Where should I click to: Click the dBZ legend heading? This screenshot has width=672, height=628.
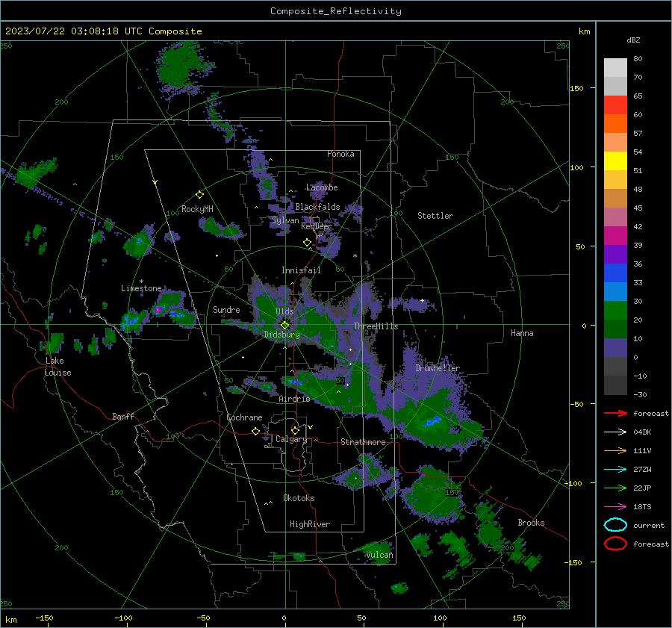coord(633,40)
